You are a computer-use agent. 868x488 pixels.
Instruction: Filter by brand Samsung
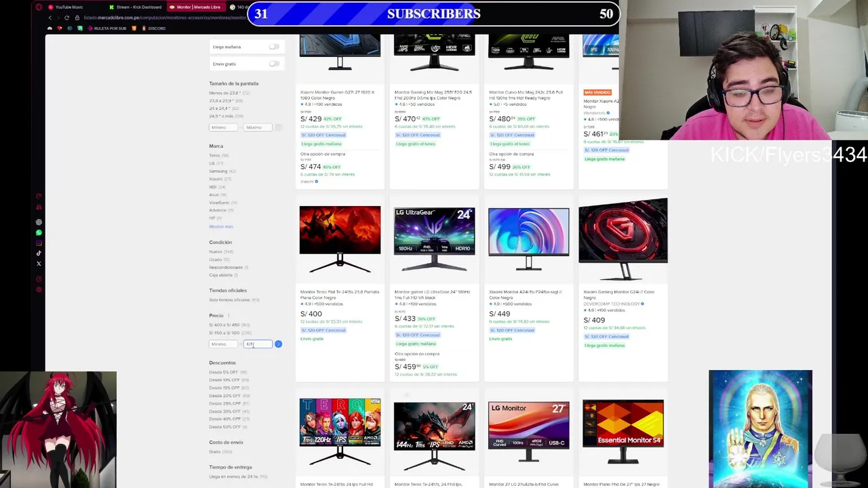click(x=218, y=171)
